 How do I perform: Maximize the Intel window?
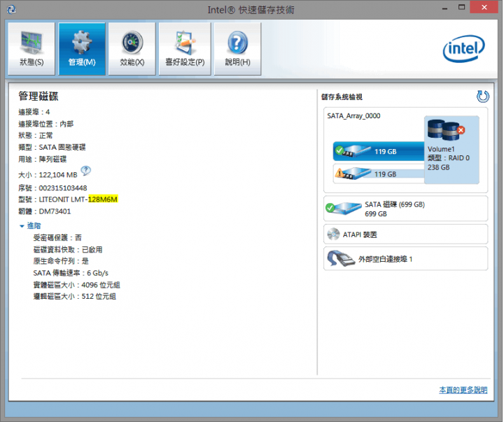(x=461, y=8)
